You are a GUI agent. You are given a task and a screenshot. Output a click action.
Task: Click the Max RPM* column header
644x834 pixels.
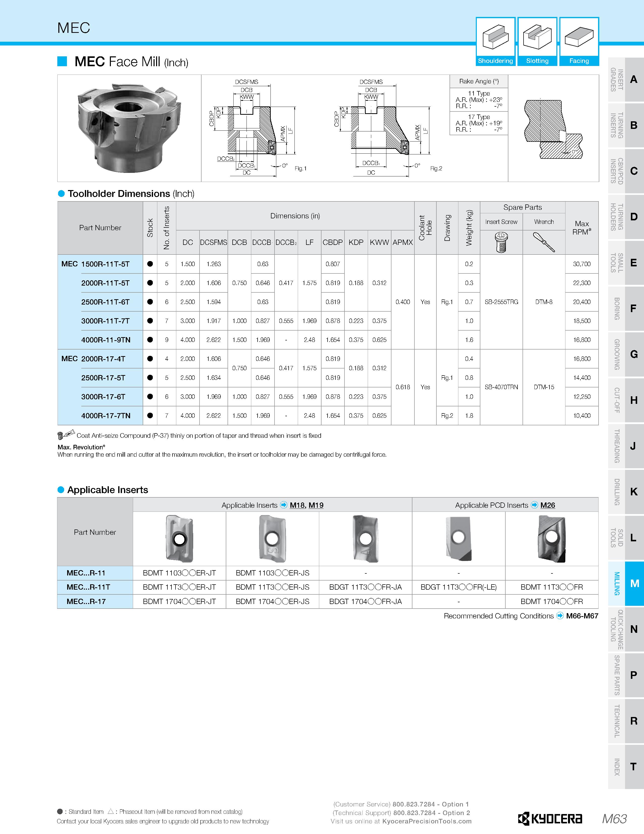tap(582, 228)
